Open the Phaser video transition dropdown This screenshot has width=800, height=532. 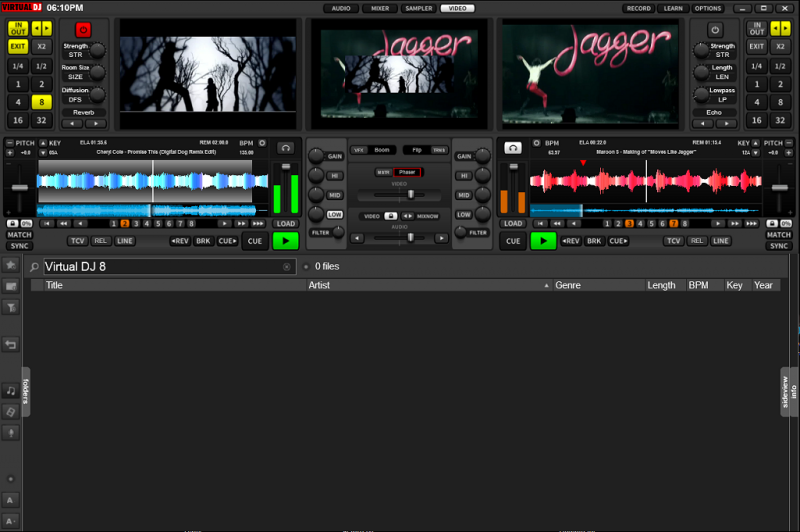coord(407,172)
